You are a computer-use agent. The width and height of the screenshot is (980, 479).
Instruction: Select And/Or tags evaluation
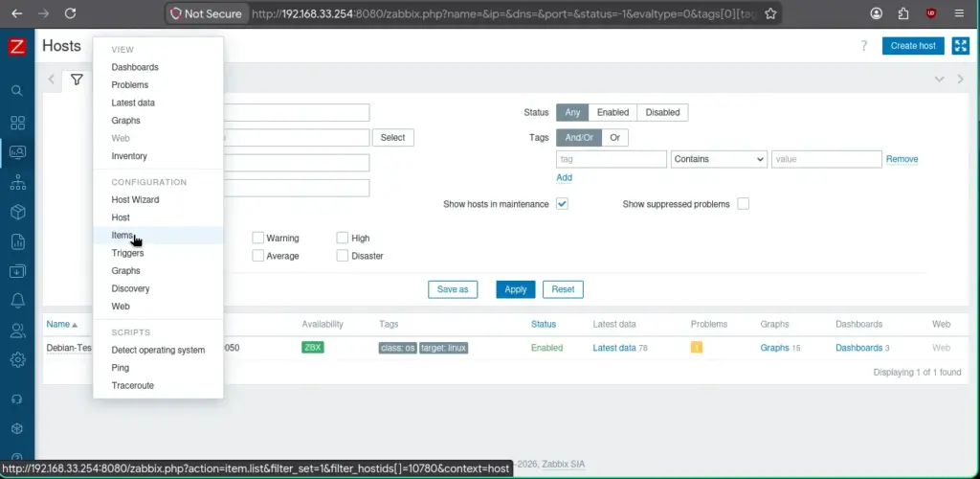click(x=579, y=138)
